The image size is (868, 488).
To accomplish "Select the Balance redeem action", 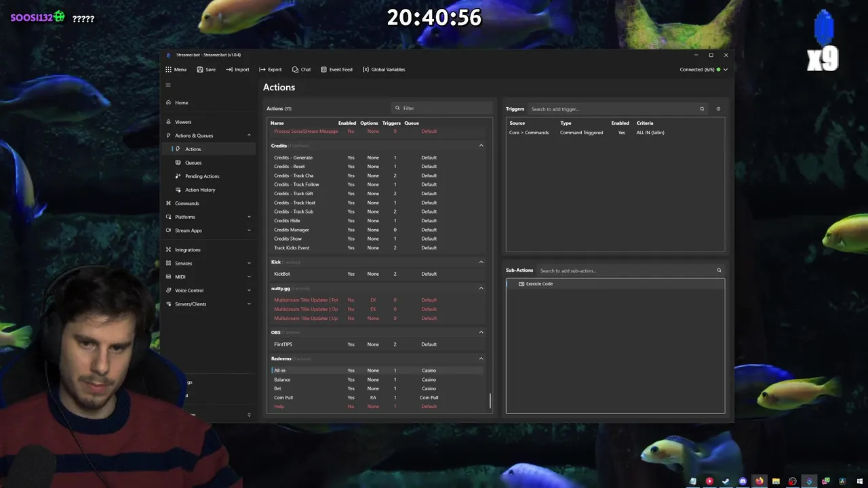I will pos(377,380).
